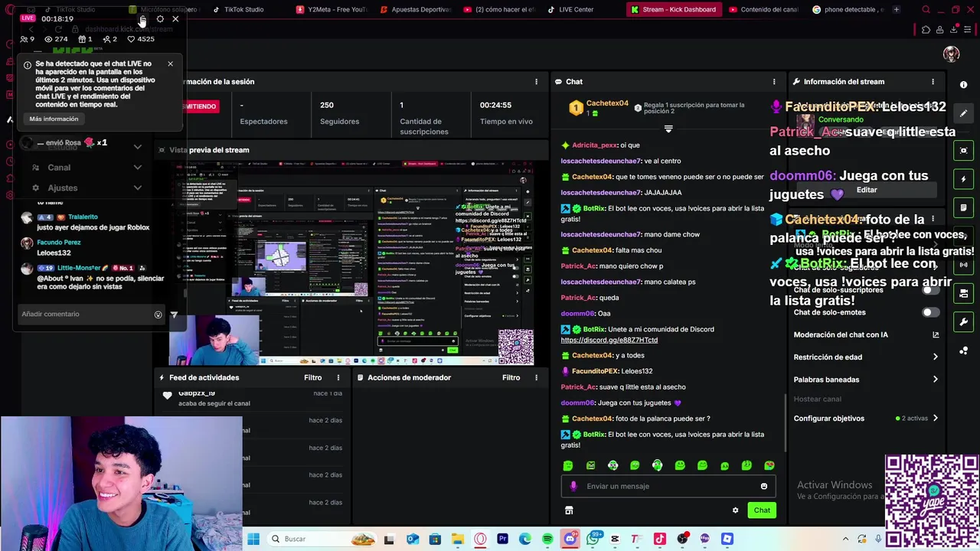Click the Windows Start button
This screenshot has height=551, width=980.
253,539
